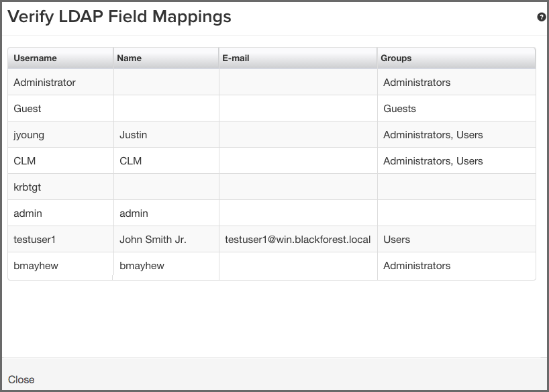Screen dimensions: 549x392
Task: Select the testuser1 username cell
Action: pyautogui.click(x=34, y=239)
